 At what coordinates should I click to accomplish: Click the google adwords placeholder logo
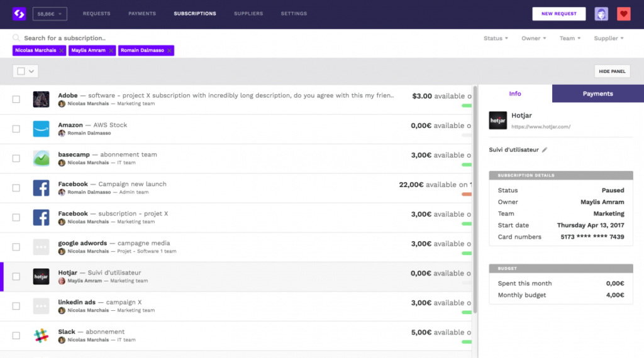pyautogui.click(x=41, y=247)
